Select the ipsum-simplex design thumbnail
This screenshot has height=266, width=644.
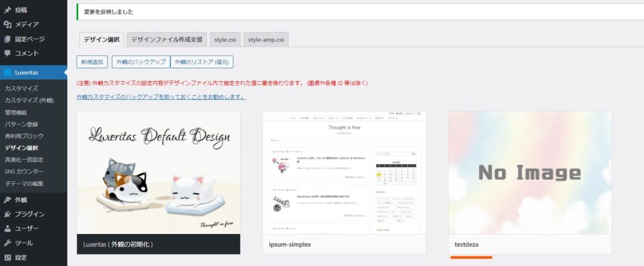pos(344,173)
